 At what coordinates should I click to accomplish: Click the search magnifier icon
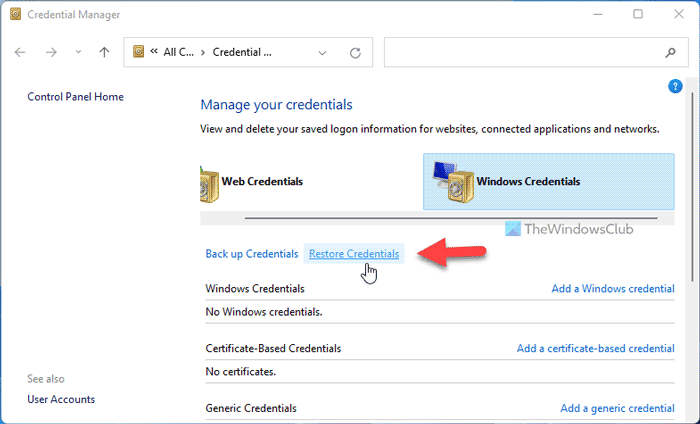click(670, 52)
